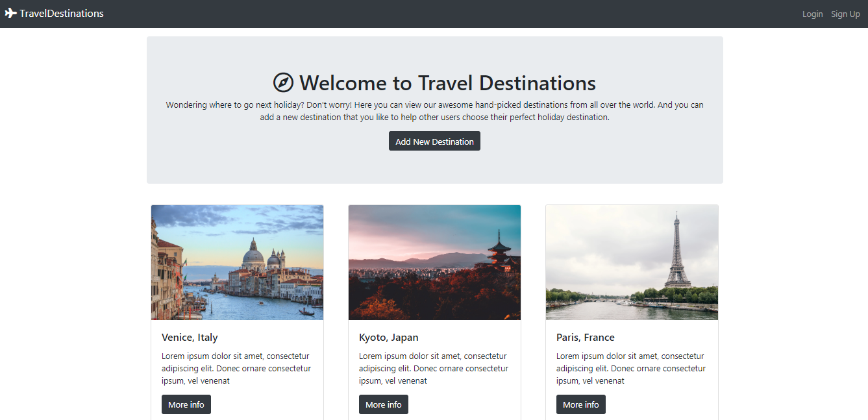The height and width of the screenshot is (420, 868).
Task: Click the Kyoto pagoda sunset photo
Action: tap(434, 262)
